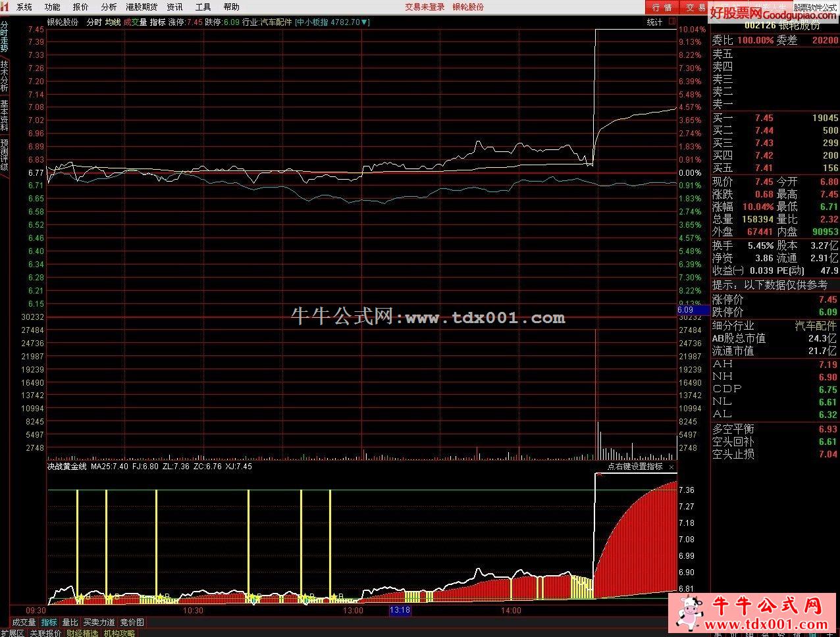This screenshot has width=840, height=637.
Task: Close the indicator sub-panel with X
Action: 671,467
